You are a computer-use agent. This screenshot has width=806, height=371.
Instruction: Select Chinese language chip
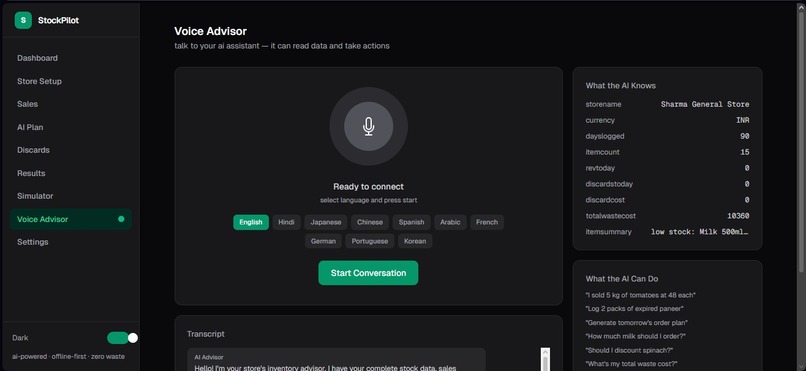[370, 222]
